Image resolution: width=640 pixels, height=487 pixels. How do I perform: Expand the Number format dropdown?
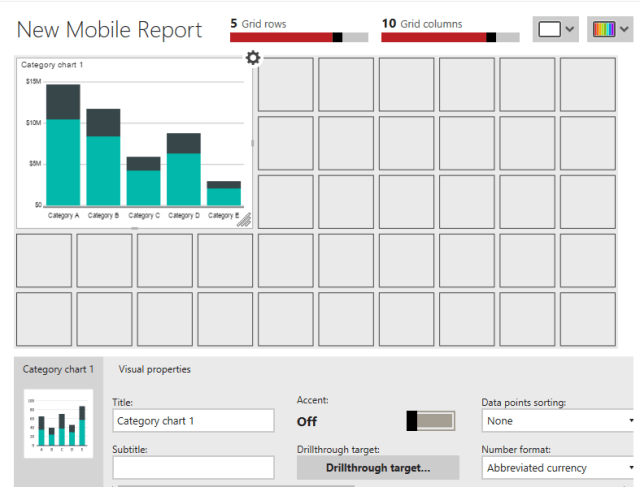point(558,467)
